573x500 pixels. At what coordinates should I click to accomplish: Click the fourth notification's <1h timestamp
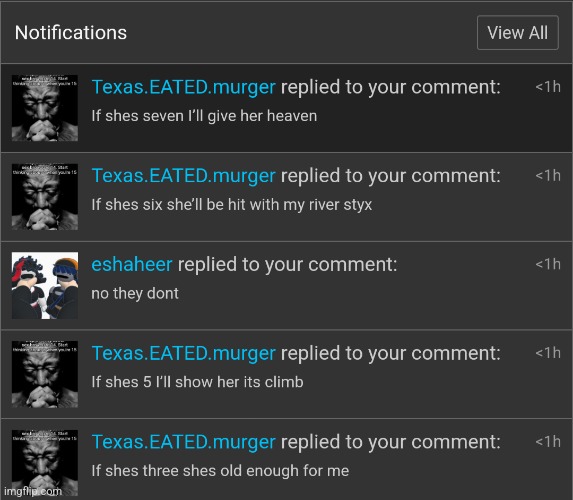click(x=548, y=353)
